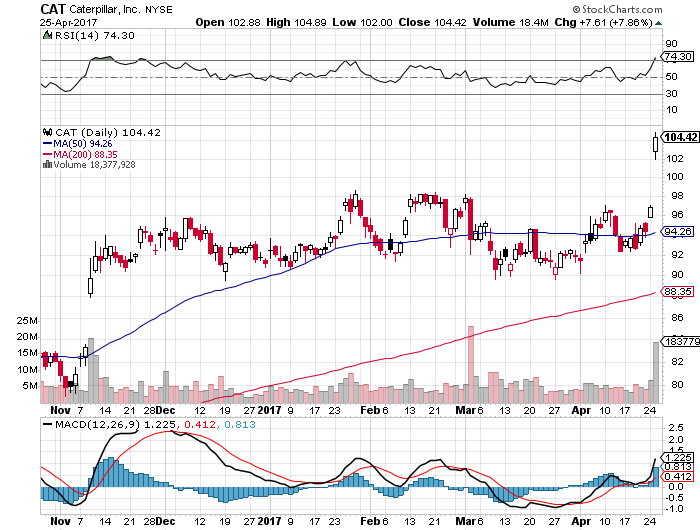Click the CAT ticker symbol heading

[x=53, y=9]
